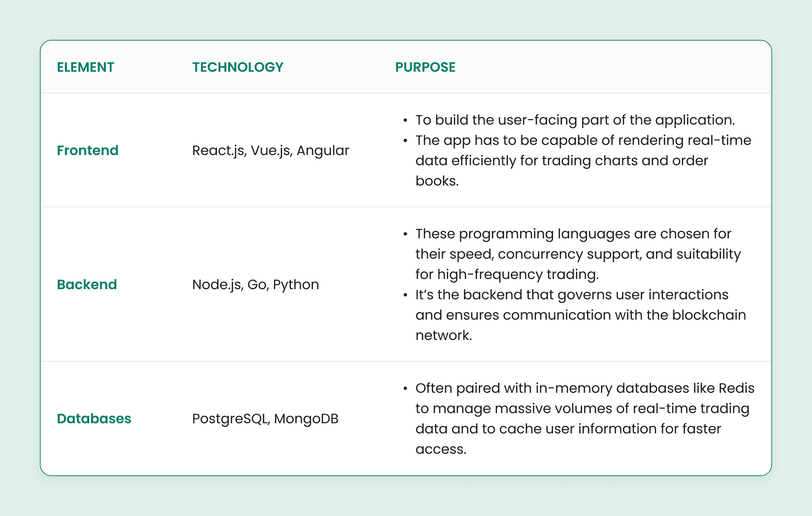Select the Databases row label
812x516 pixels.
(x=94, y=419)
